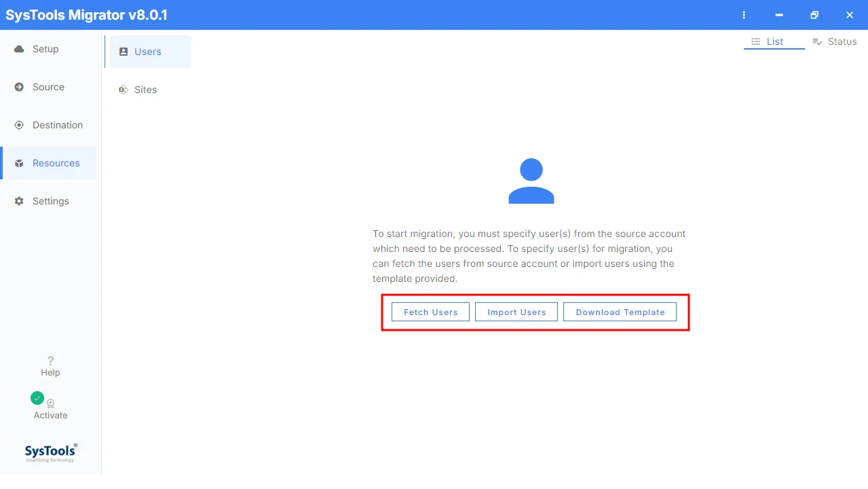This screenshot has width=868, height=489.
Task: Click the Download Template button
Action: [x=620, y=312]
